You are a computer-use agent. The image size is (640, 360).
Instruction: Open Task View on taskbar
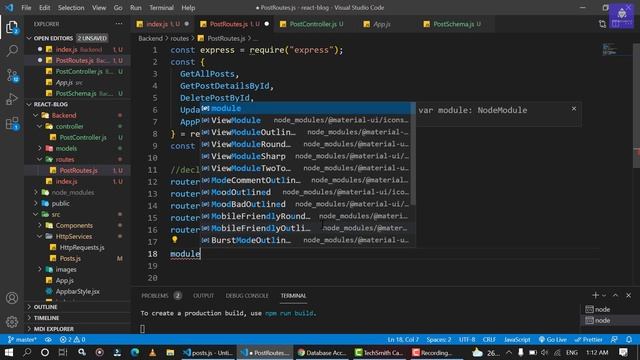tap(63, 352)
